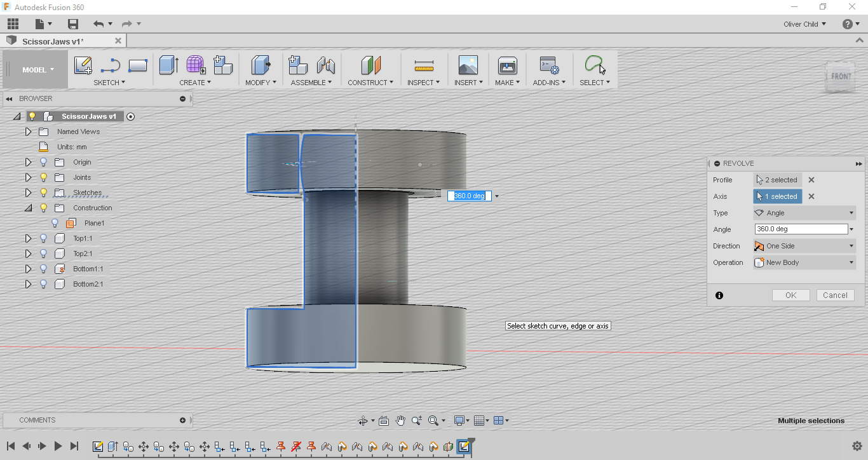Open the Display Settings monitor icon
This screenshot has width=868, height=460.
pos(459,421)
